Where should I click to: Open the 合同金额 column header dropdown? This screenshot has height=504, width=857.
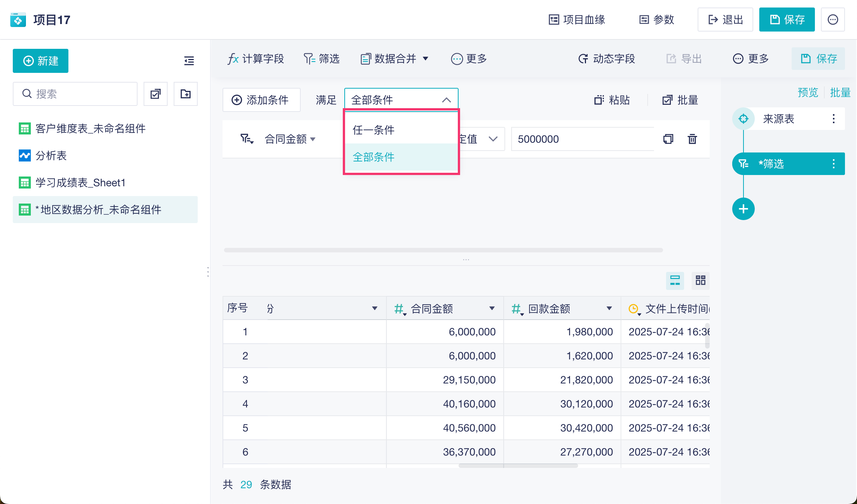(492, 308)
